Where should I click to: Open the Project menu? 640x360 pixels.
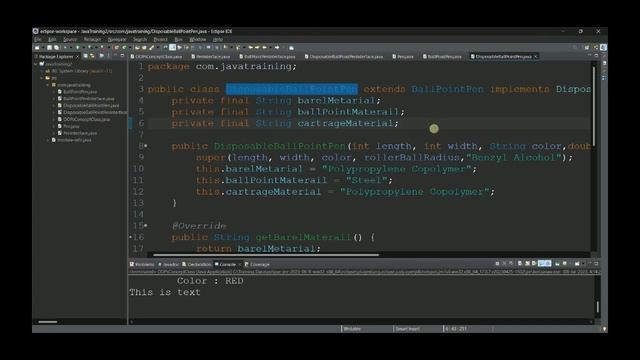coord(160,40)
